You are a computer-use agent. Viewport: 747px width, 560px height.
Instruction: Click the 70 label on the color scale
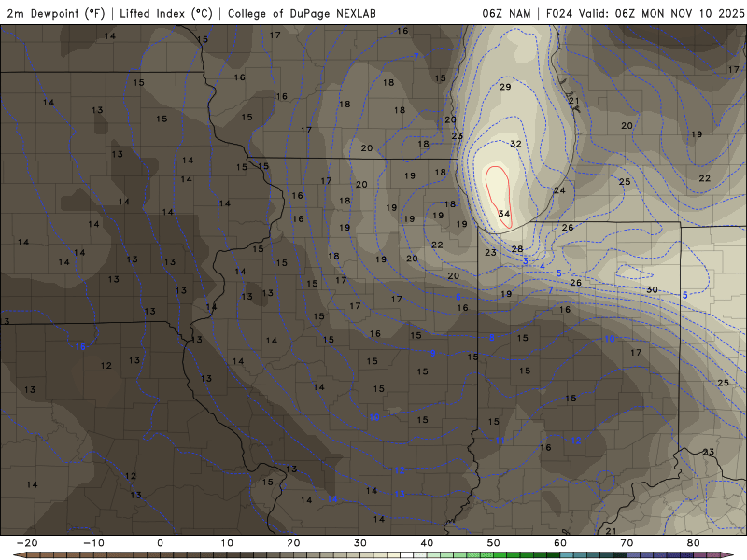point(627,543)
